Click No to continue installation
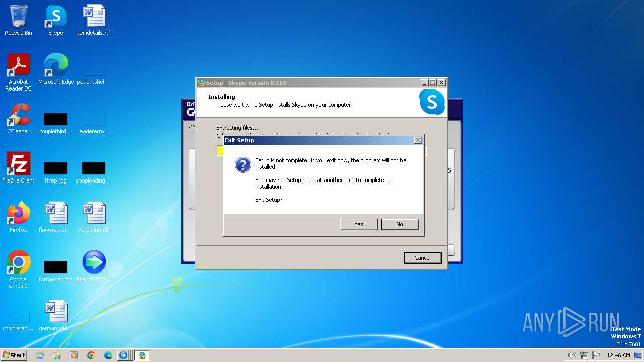This screenshot has height=362, width=644. tap(400, 224)
